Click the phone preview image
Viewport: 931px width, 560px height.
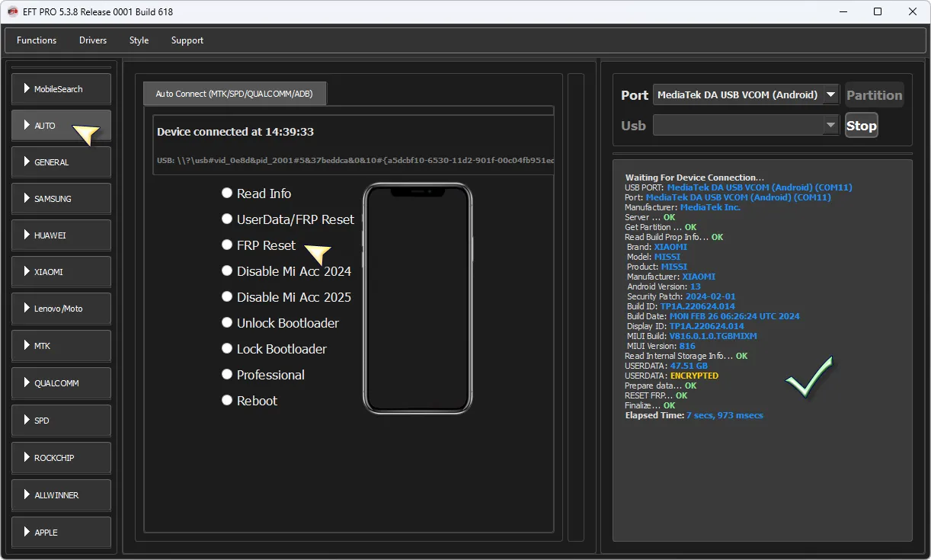[x=418, y=299]
